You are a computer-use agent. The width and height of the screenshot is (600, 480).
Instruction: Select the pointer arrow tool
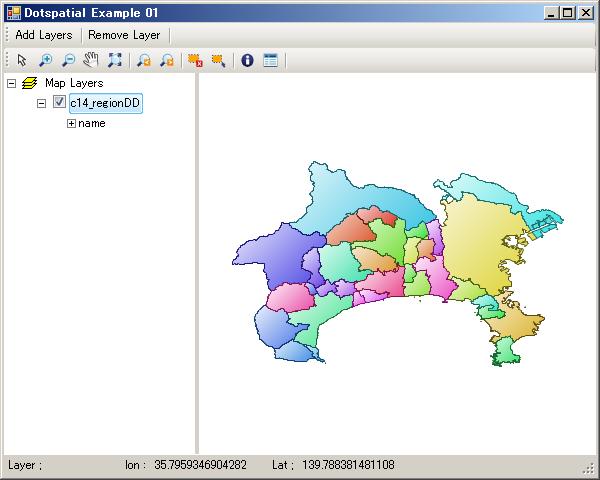click(x=21, y=60)
